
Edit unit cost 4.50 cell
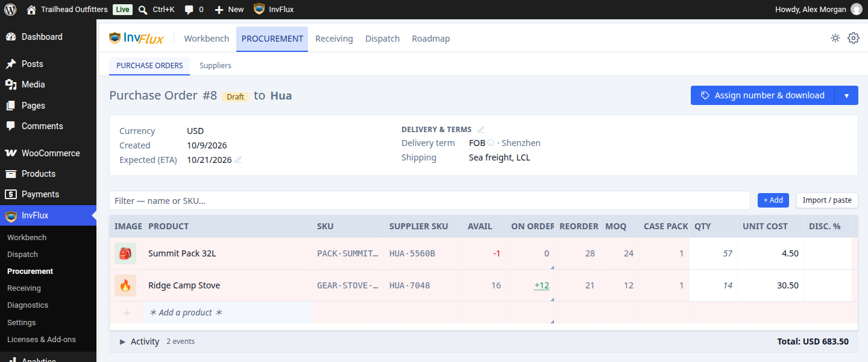point(771,253)
